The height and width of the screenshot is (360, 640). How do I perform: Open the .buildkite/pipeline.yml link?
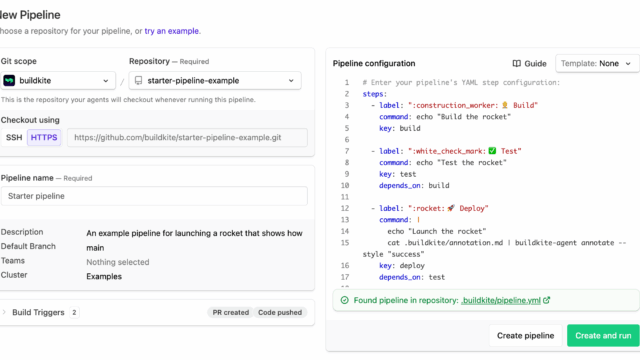[501, 300]
